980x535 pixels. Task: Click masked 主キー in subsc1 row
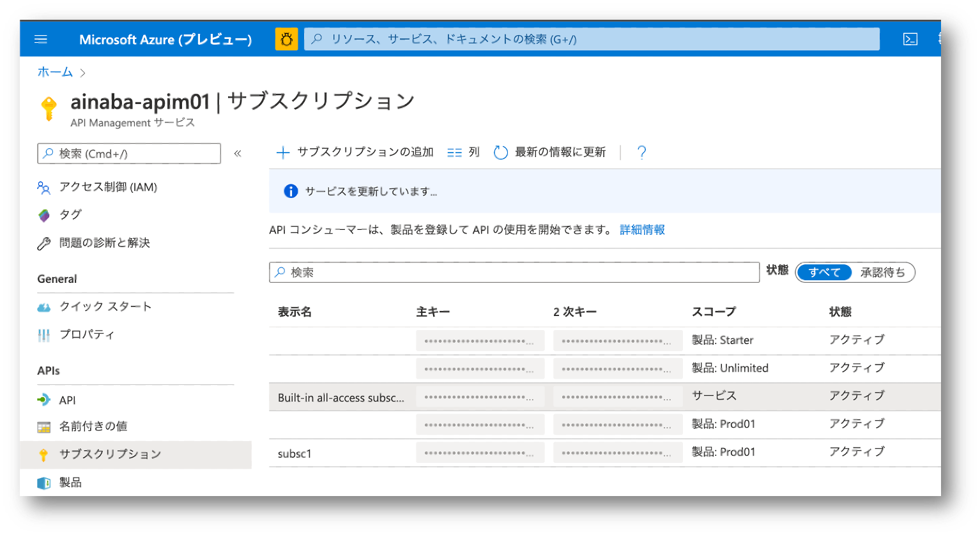(480, 453)
